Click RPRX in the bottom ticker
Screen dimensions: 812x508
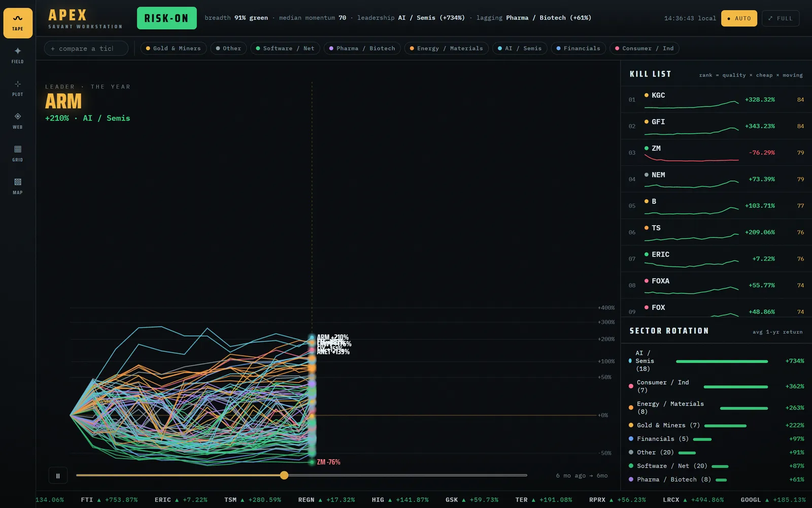(x=618, y=500)
